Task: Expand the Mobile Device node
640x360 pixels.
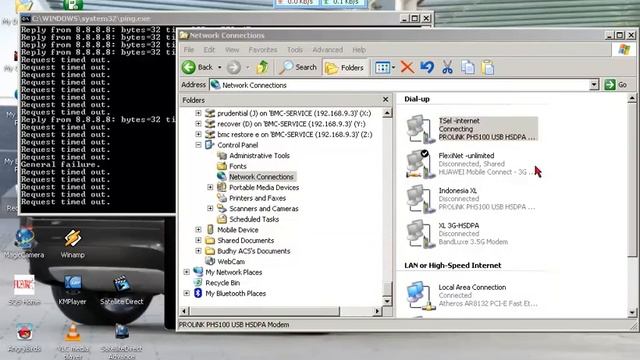Action: click(198, 230)
